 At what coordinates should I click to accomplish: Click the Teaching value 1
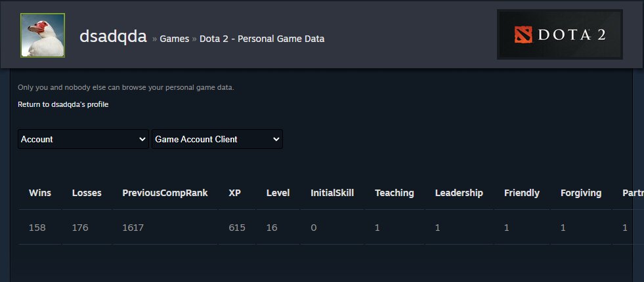tap(377, 228)
